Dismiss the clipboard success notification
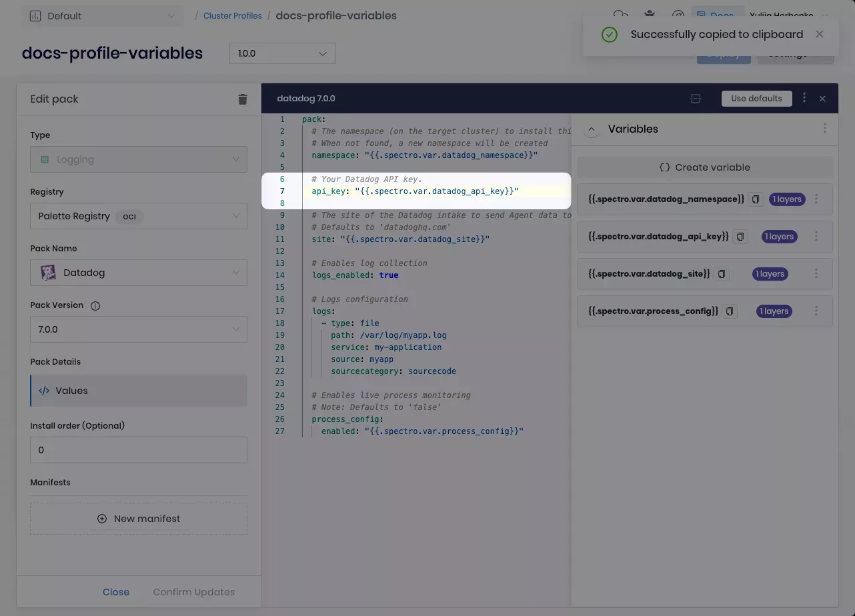Screen dimensions: 855x616 [x=820, y=34]
